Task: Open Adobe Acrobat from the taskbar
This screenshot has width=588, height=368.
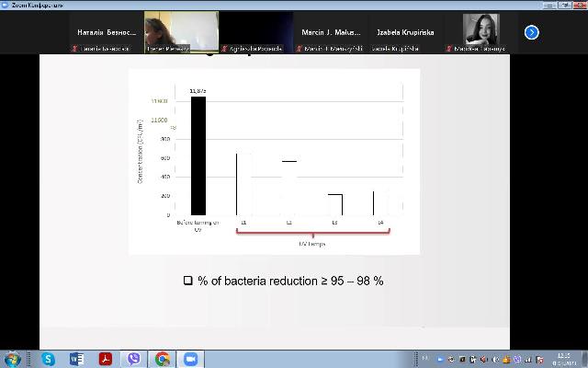Action: pyautogui.click(x=106, y=359)
